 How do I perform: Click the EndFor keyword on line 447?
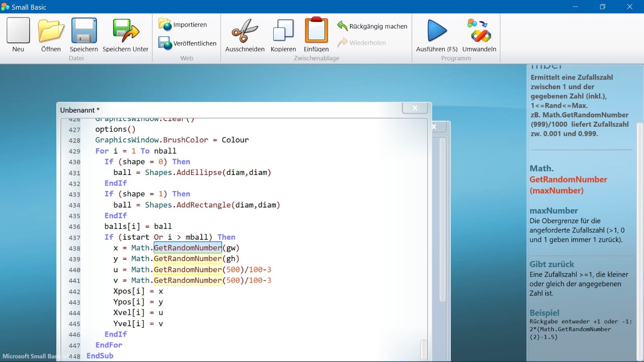click(x=109, y=345)
